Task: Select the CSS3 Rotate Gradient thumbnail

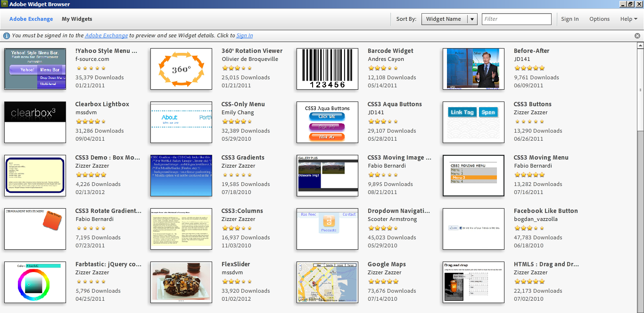Action: click(35, 229)
